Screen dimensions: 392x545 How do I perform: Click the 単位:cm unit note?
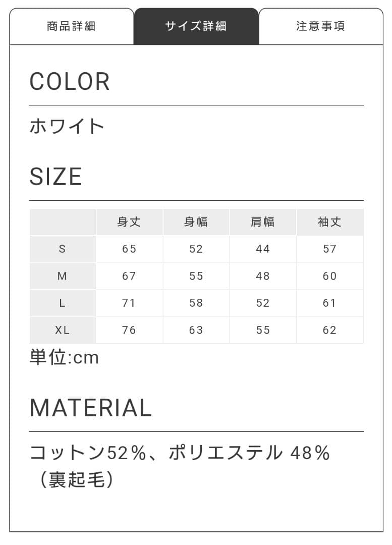click(x=64, y=358)
